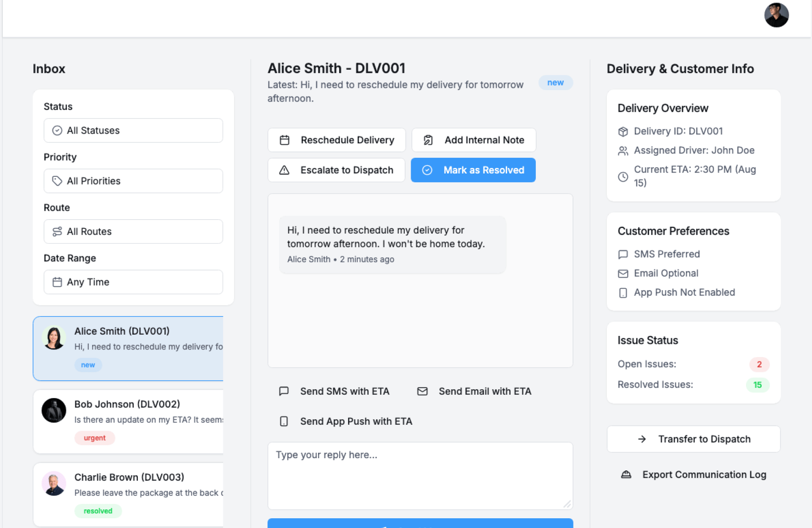Open Charlie Brown DLV003 conversation

[129, 494]
